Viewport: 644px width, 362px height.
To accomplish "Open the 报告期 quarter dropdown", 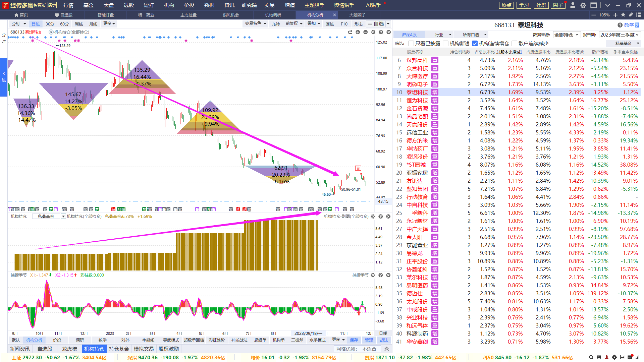I will [x=620, y=35].
